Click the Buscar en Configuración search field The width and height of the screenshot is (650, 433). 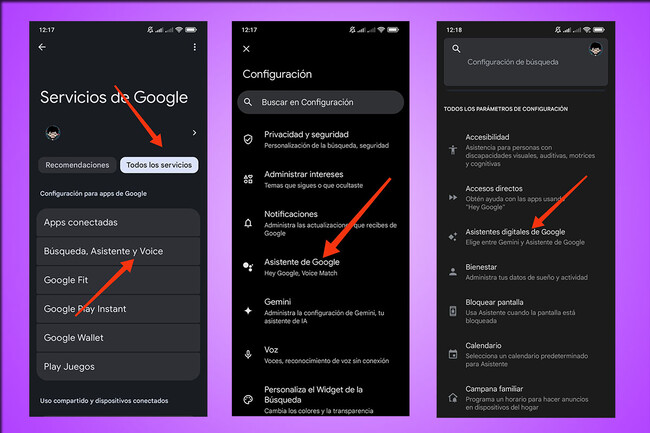pyautogui.click(x=320, y=102)
